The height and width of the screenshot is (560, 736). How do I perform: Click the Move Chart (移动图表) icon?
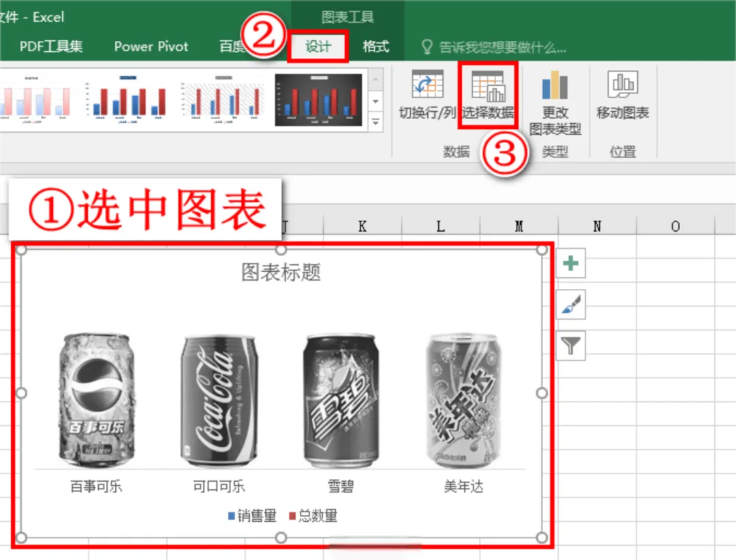[x=622, y=95]
